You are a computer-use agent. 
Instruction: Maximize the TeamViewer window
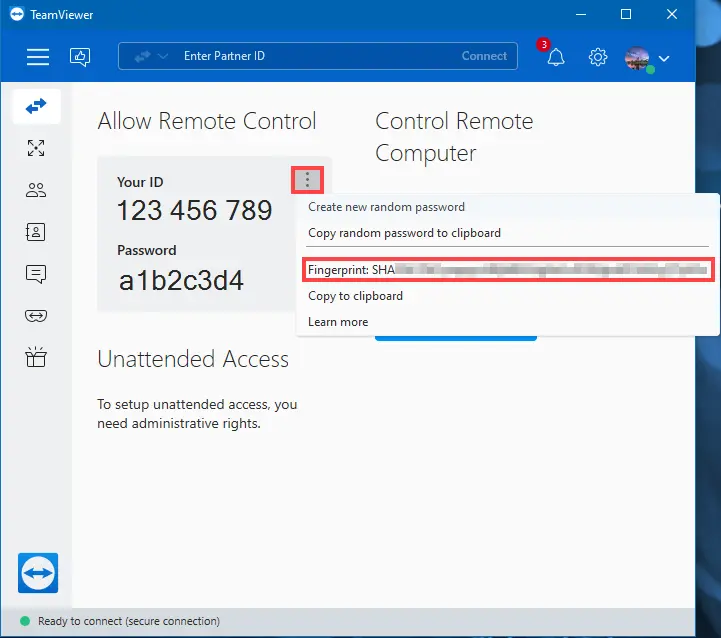coord(626,14)
